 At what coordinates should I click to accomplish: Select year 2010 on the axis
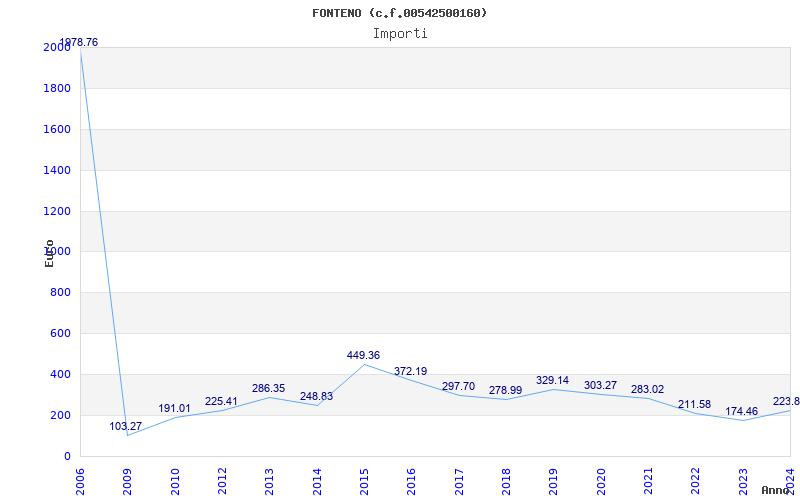point(175,481)
